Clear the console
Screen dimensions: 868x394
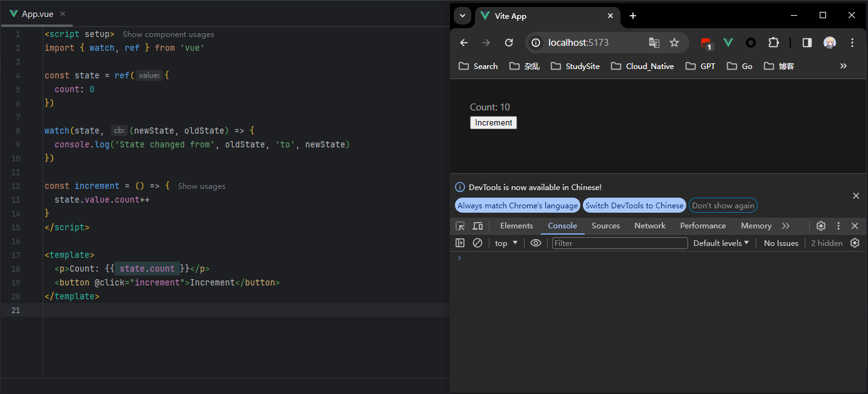coord(478,243)
